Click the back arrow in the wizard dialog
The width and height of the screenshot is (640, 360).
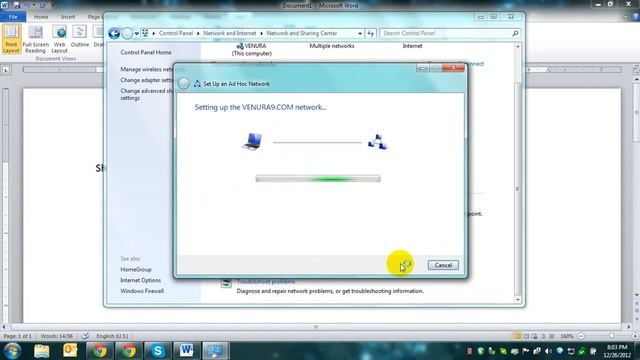[184, 84]
